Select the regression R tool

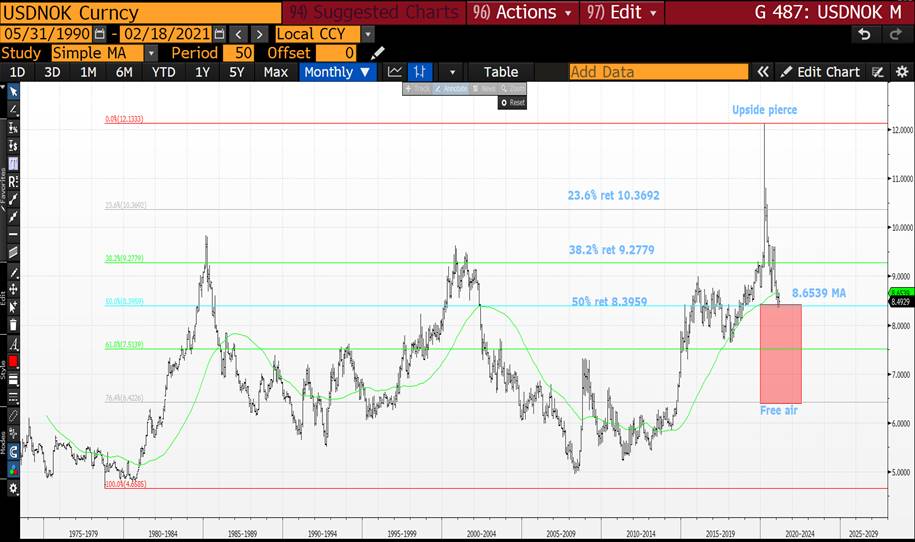(13, 181)
